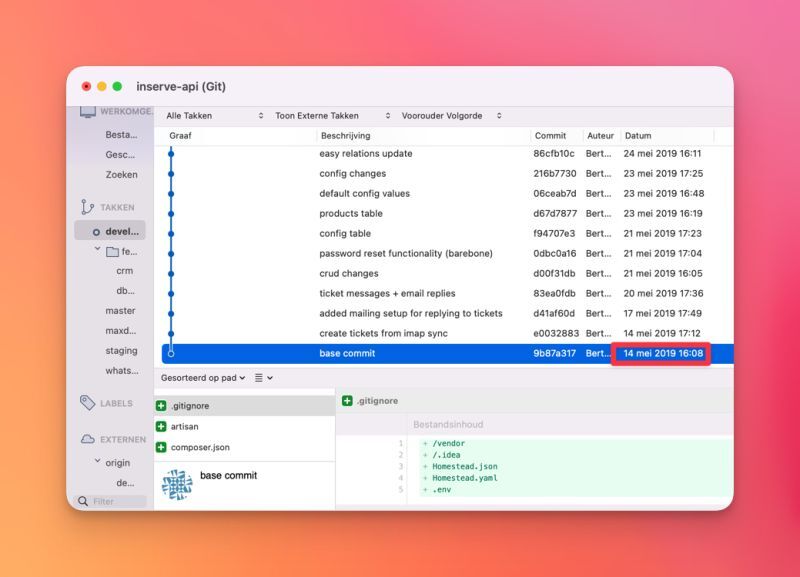The height and width of the screenshot is (577, 800).
Task: Click the Externen cloud icon
Action: point(87,439)
